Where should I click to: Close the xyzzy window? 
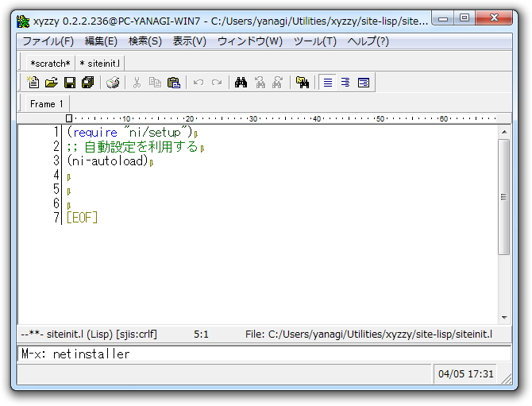pyautogui.click(x=494, y=18)
